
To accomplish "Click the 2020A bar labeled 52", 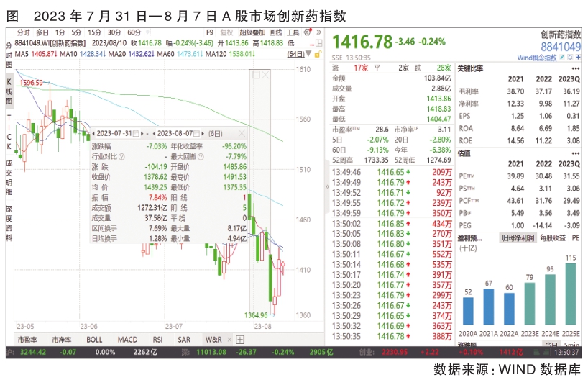I will click(468, 312).
